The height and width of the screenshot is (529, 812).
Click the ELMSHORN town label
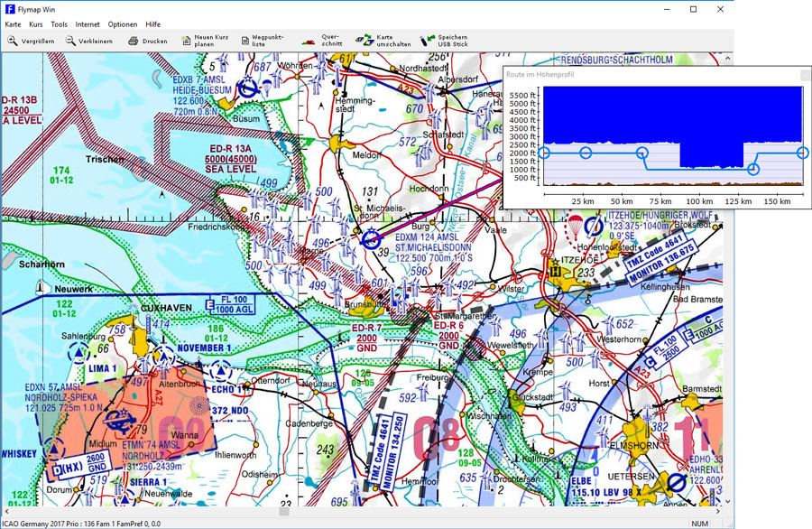(634, 446)
